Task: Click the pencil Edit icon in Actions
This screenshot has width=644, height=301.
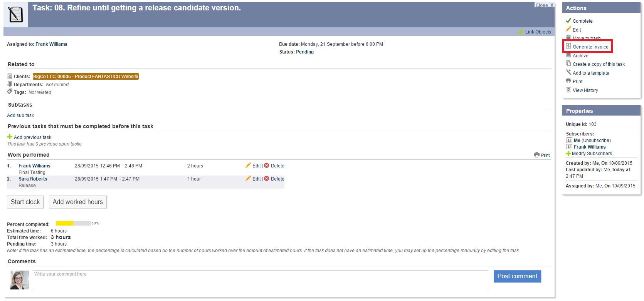Action: point(568,29)
